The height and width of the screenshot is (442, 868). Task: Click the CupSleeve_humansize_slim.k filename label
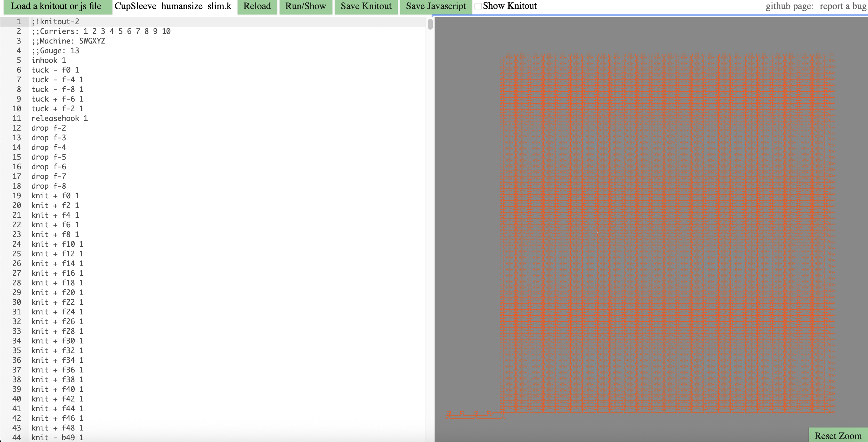point(173,6)
